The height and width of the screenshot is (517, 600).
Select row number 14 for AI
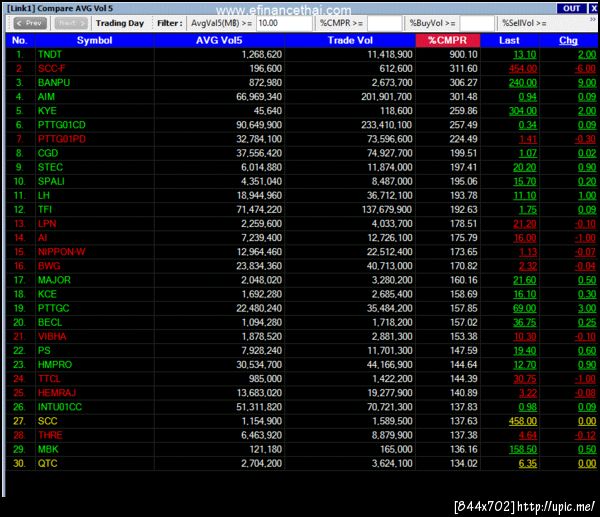coord(20,238)
